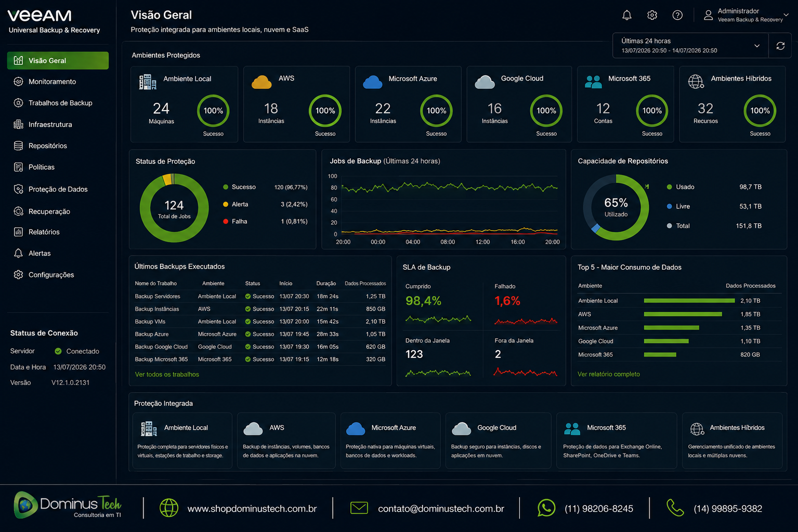Screen dimensions: 798x532
Task: Click the Relatórios chart icon
Action: (18, 232)
